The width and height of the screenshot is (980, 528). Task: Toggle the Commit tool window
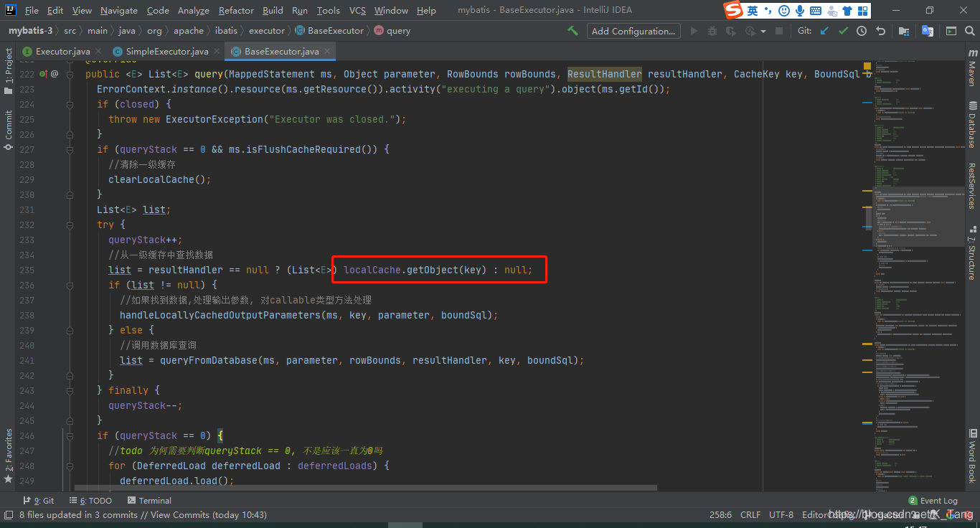click(x=9, y=130)
